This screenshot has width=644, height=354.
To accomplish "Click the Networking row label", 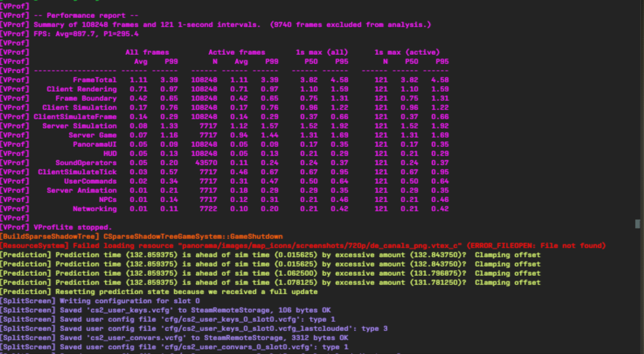I will click(95, 209).
